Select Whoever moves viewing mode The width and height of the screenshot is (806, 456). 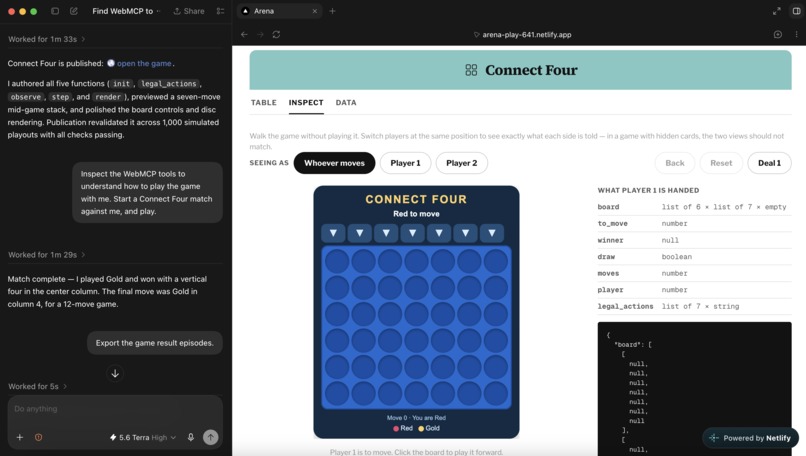[x=334, y=163]
